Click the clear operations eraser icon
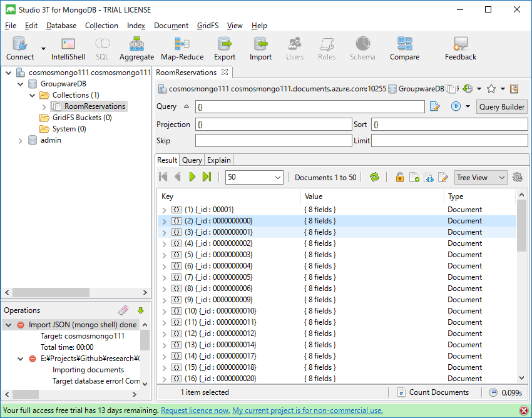This screenshot has height=418, width=532. pyautogui.click(x=123, y=310)
